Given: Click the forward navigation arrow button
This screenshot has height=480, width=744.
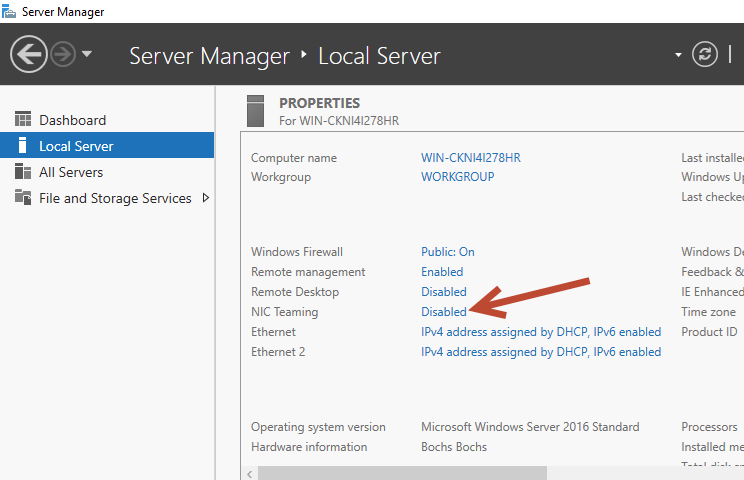Looking at the screenshot, I should tap(63, 55).
